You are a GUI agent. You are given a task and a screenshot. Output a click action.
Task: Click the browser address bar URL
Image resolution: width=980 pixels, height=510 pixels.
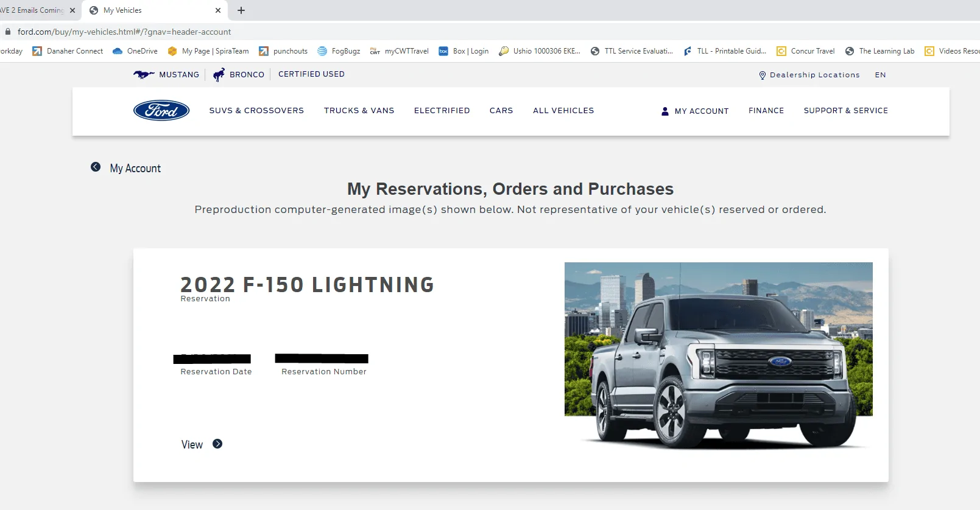pos(124,32)
